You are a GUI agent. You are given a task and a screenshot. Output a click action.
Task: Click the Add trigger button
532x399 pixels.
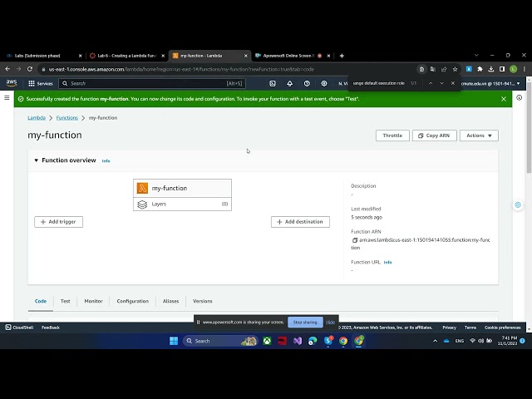point(59,222)
